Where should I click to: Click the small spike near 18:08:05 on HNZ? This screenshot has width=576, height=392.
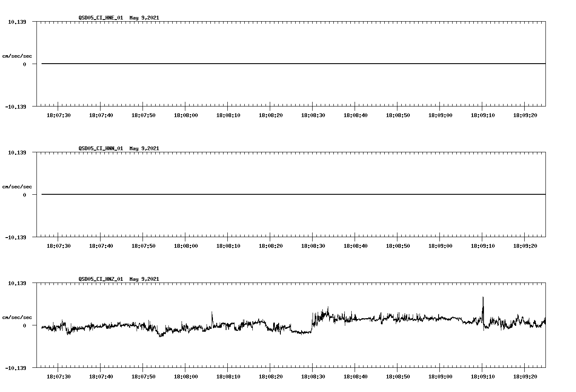tap(212, 314)
